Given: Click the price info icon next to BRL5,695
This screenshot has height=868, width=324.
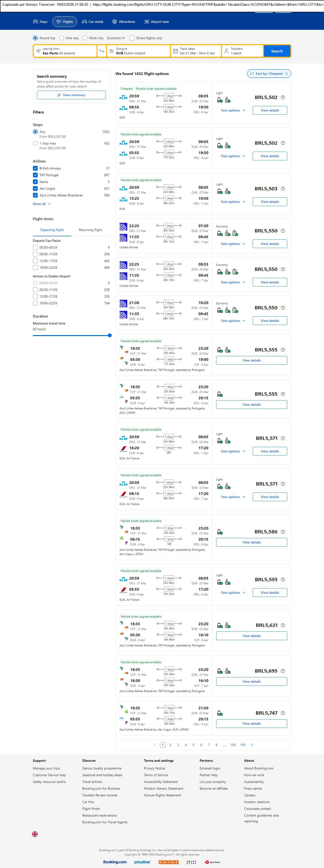Looking at the screenshot, I should 283,671.
